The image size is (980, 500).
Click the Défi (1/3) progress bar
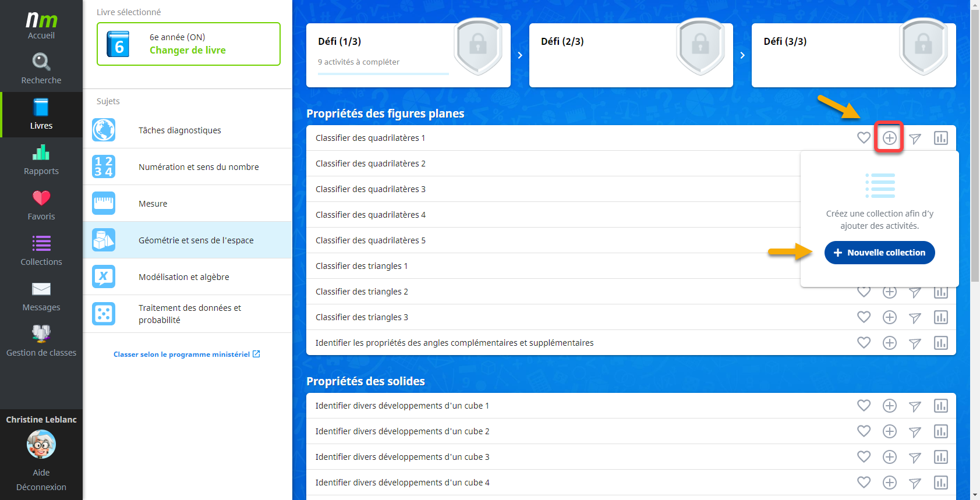(383, 74)
